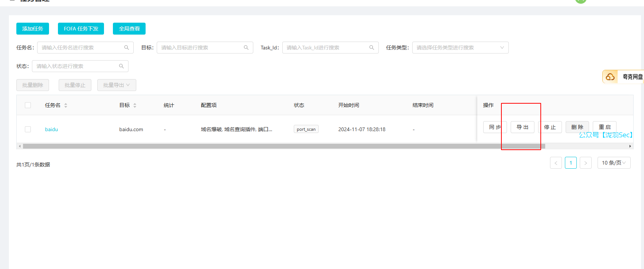Screen dimensions: 644x269
Task: Toggle the select-all header checkbox
Action: coord(28,105)
